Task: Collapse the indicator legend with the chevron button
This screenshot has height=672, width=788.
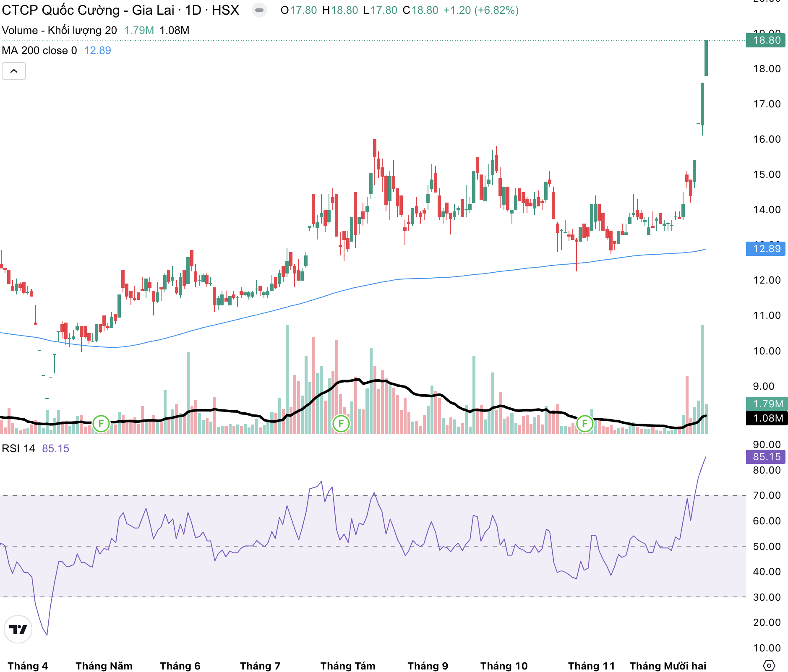Action: [14, 71]
